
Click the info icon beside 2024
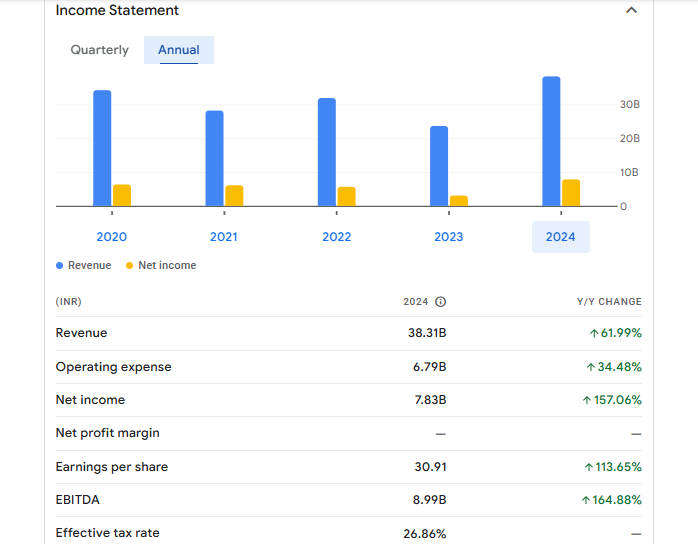pyautogui.click(x=440, y=302)
